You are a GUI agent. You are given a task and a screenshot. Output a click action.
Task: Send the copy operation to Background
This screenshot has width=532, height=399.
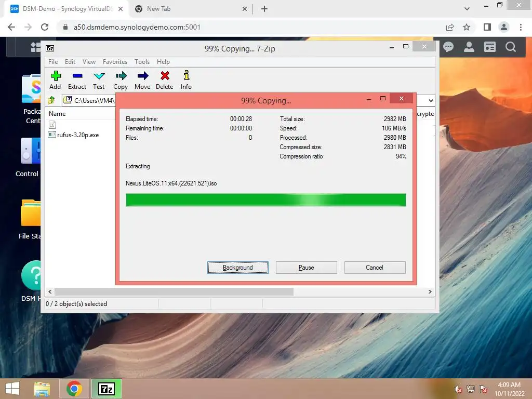coord(238,268)
